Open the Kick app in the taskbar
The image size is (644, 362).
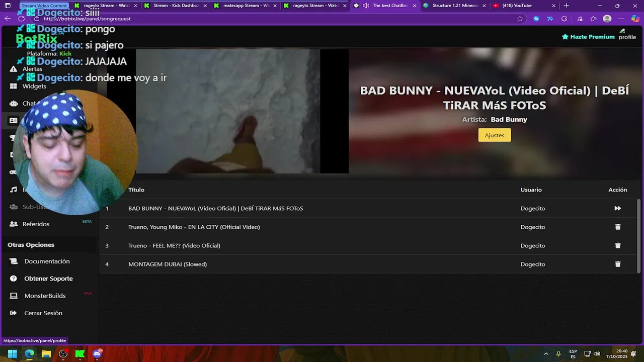pyautogui.click(x=80, y=354)
